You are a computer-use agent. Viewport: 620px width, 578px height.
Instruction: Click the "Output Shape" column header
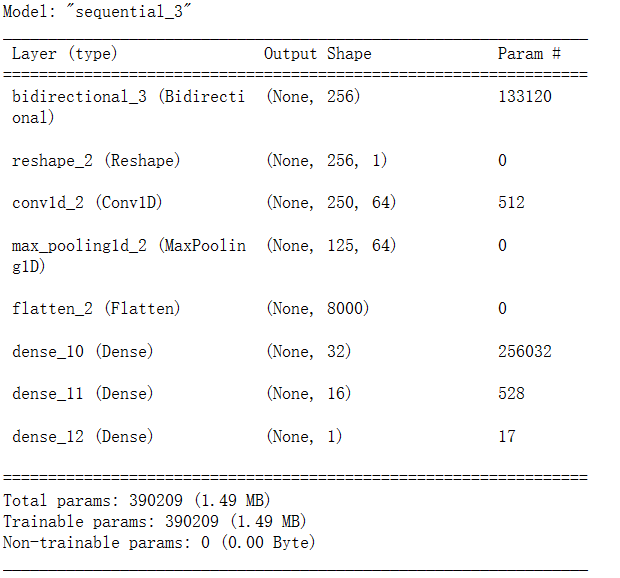(317, 54)
